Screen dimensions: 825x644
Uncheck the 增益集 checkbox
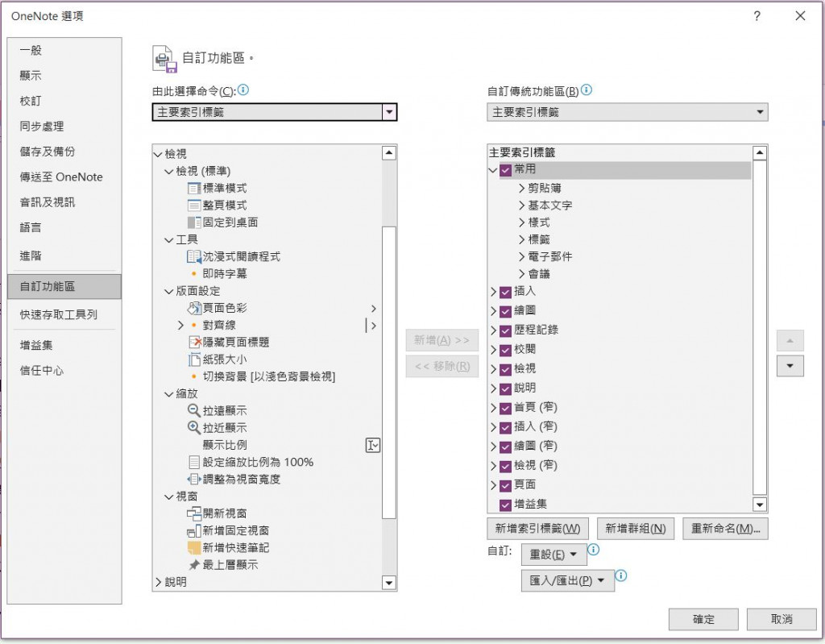[505, 505]
